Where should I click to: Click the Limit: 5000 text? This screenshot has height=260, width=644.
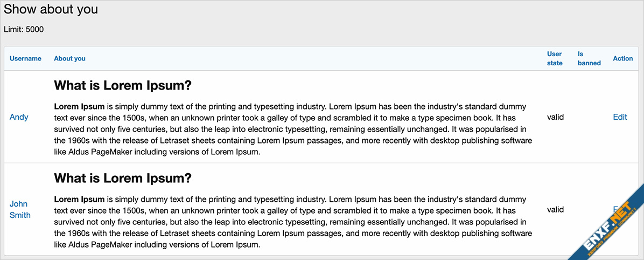tap(24, 29)
